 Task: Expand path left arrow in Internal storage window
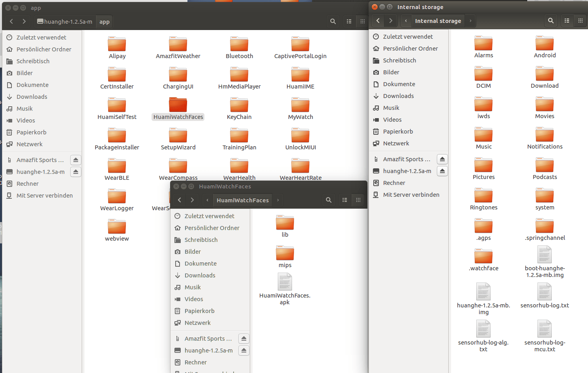(x=406, y=21)
